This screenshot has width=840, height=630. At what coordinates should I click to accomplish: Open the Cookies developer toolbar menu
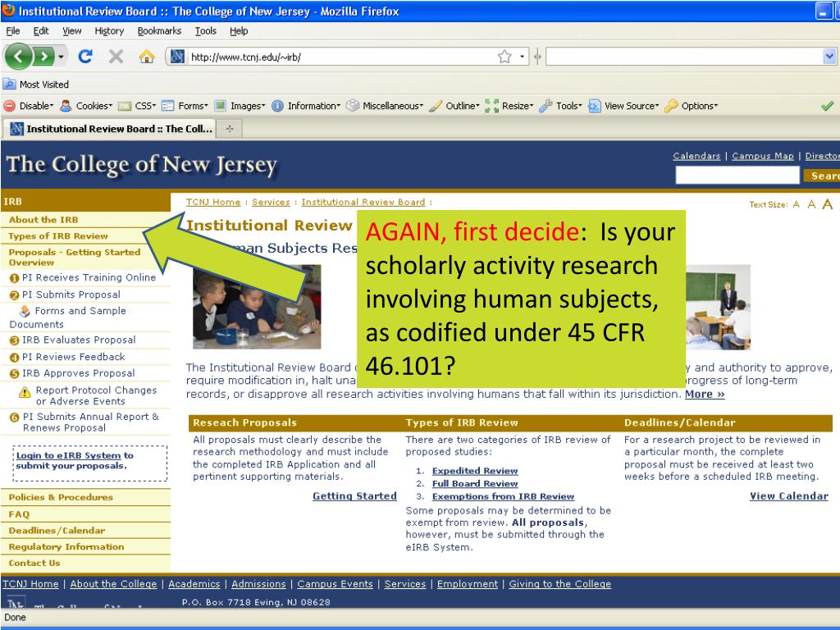point(86,106)
